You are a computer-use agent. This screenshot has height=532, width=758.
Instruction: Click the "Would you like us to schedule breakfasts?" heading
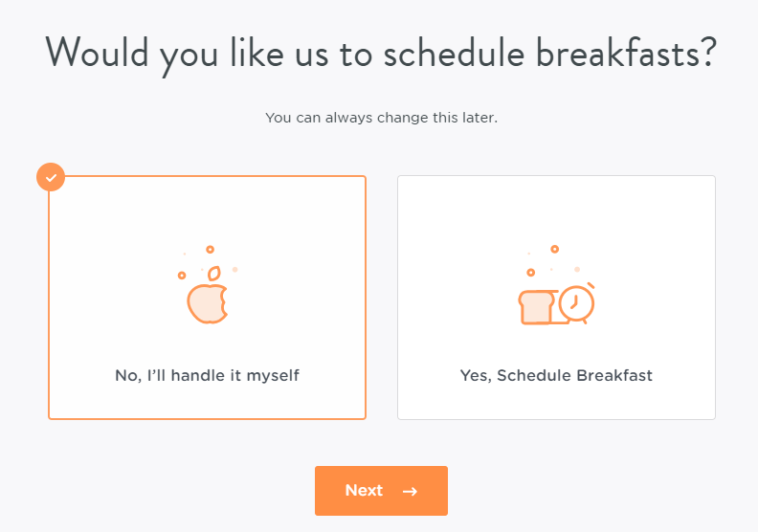pos(380,53)
